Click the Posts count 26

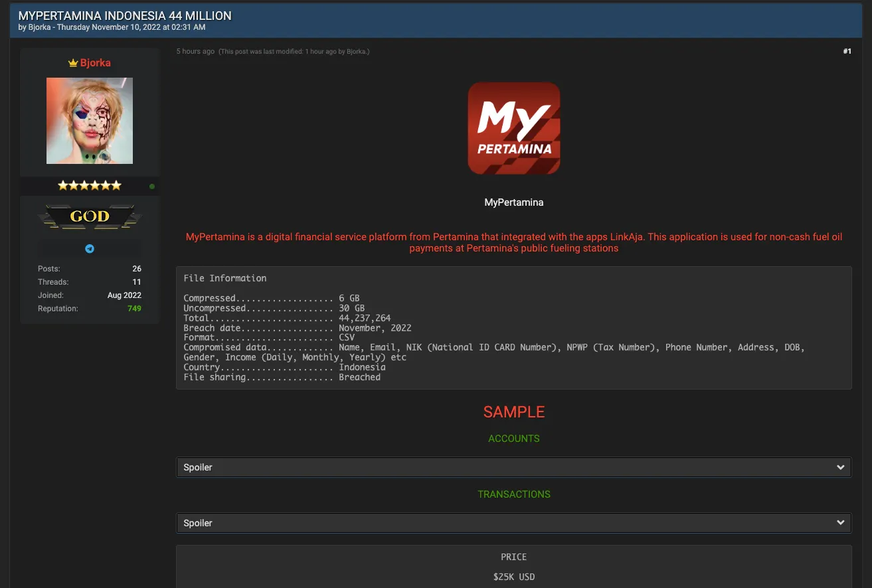[x=136, y=269]
